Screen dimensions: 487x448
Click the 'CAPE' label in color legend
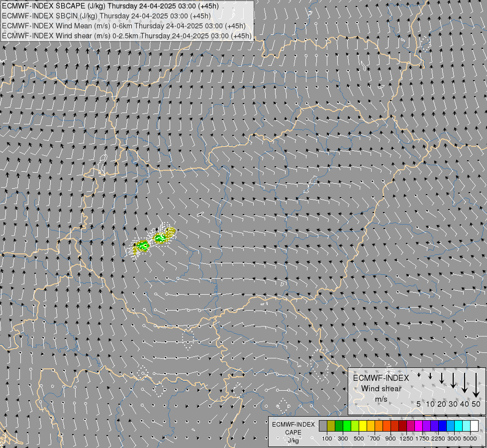pos(293,433)
